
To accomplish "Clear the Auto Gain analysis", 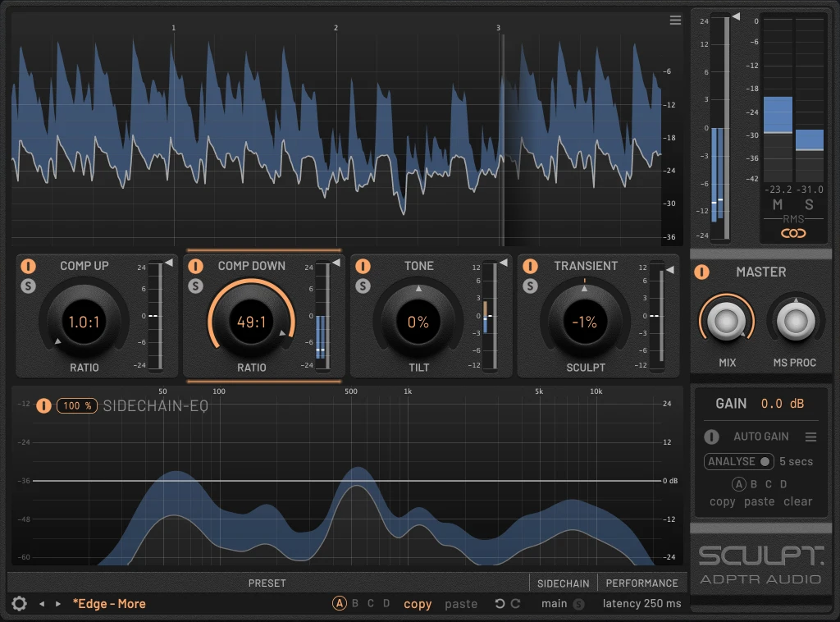I will [x=797, y=501].
